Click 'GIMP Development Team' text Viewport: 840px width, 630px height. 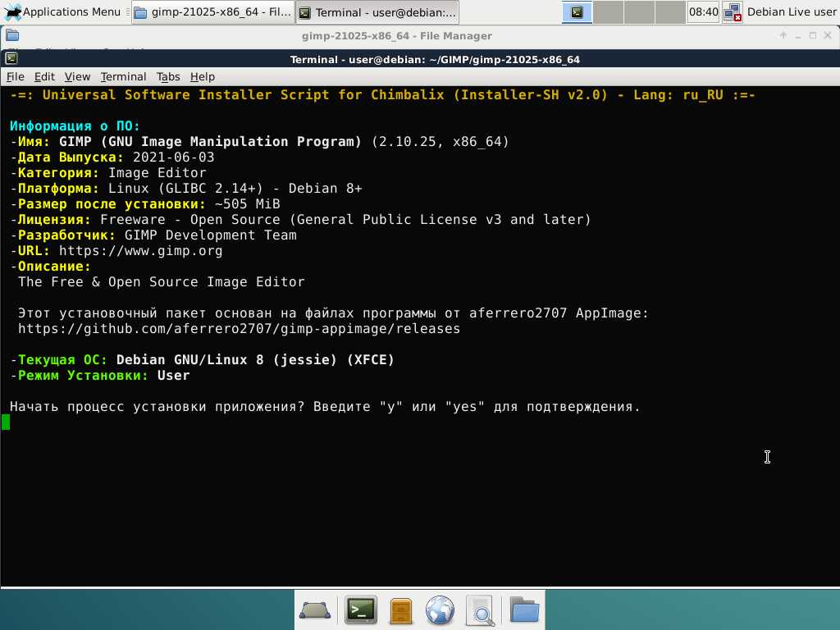[x=211, y=235]
